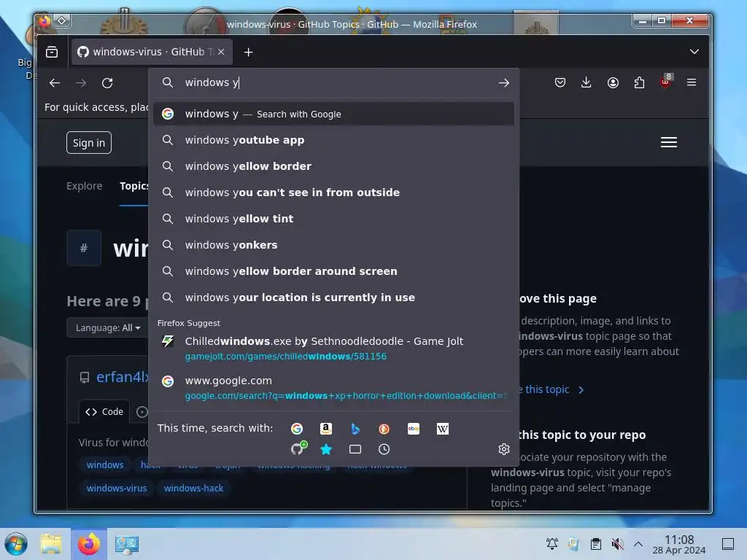The width and height of the screenshot is (747, 560).
Task: Open Firefox application hamburger menu
Action: (x=692, y=82)
